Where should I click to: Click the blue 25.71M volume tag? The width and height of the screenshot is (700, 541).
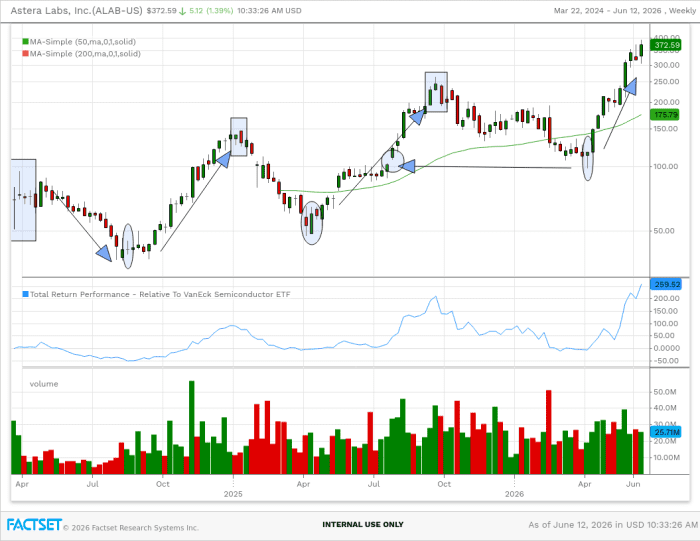coord(666,432)
